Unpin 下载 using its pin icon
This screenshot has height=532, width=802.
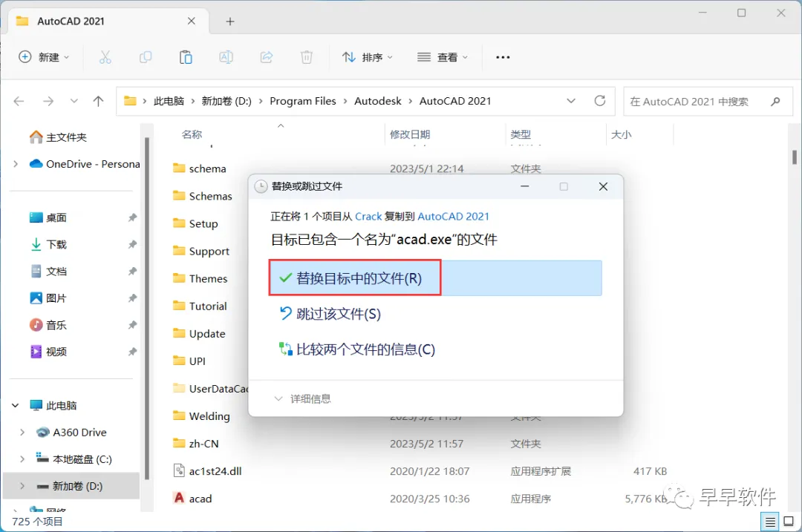(132, 244)
